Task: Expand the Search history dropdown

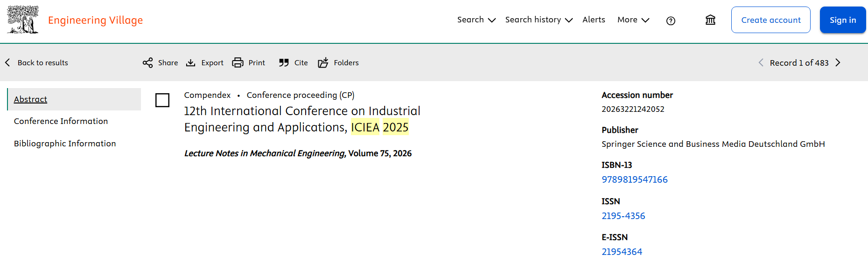Action: click(539, 20)
